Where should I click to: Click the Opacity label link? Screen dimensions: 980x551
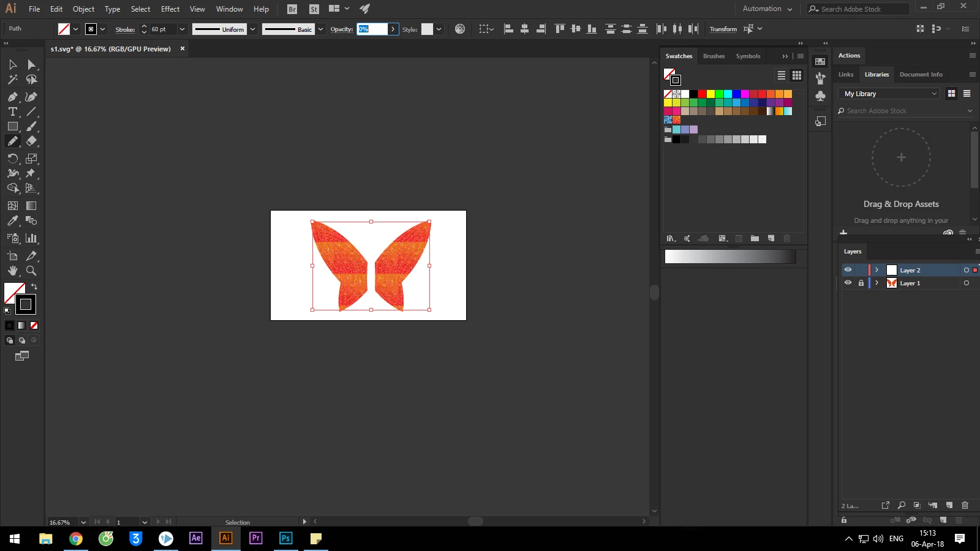(x=341, y=29)
